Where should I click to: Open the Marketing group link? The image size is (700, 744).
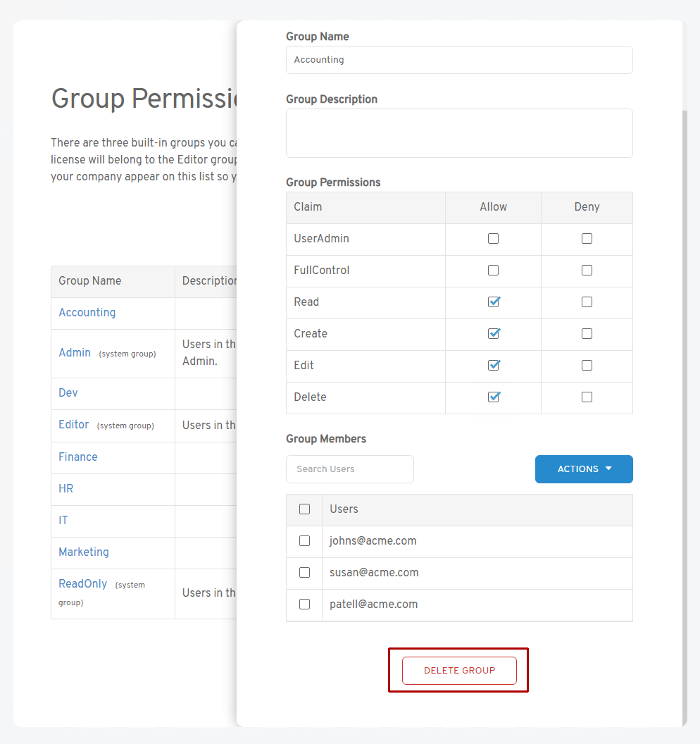84,552
